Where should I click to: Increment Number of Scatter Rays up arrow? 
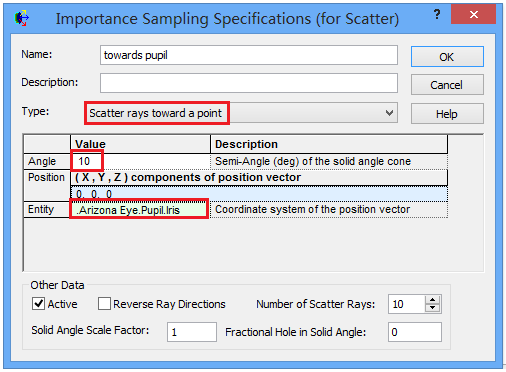(432, 299)
